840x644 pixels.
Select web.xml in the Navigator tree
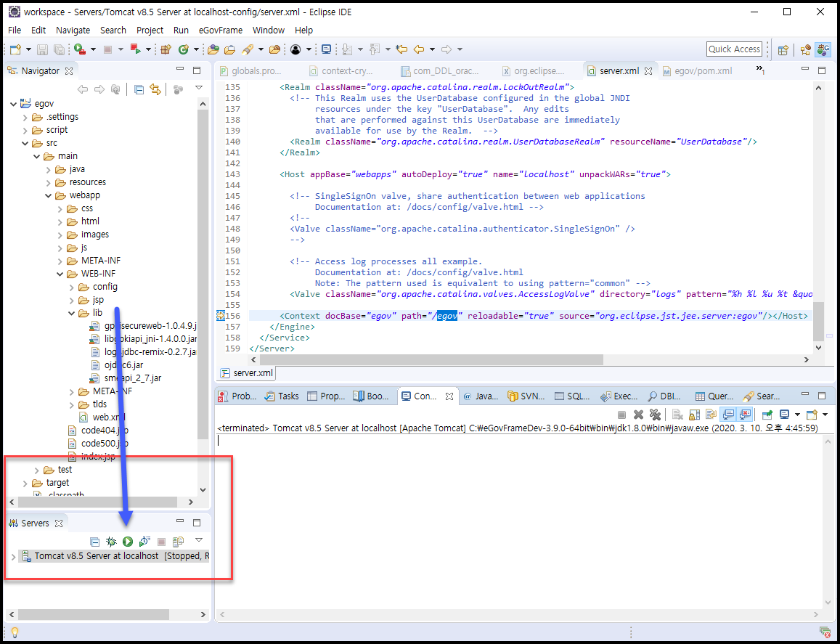click(x=109, y=417)
